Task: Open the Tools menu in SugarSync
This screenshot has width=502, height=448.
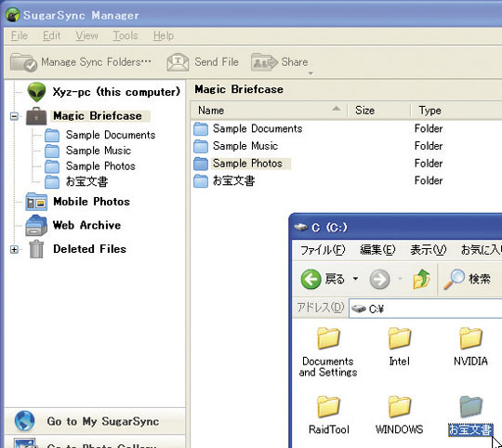Action: point(125,35)
